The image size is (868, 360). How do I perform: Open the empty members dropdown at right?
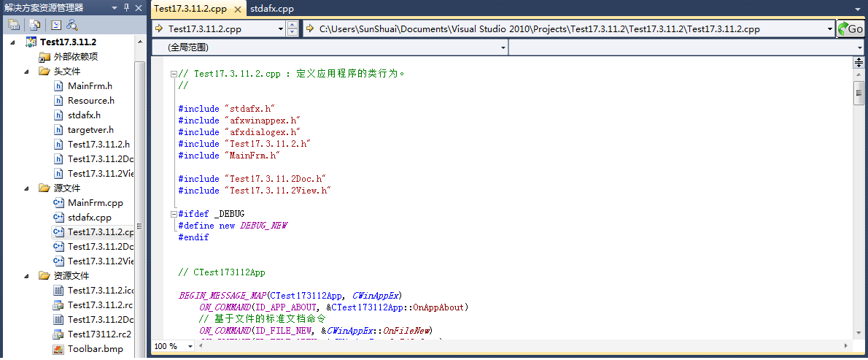pyautogui.click(x=859, y=48)
